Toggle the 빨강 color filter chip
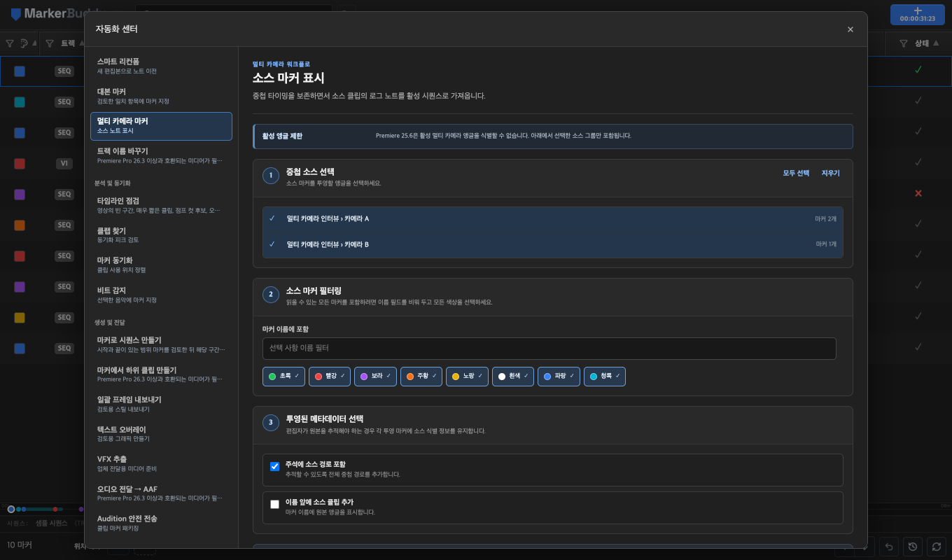 329,377
